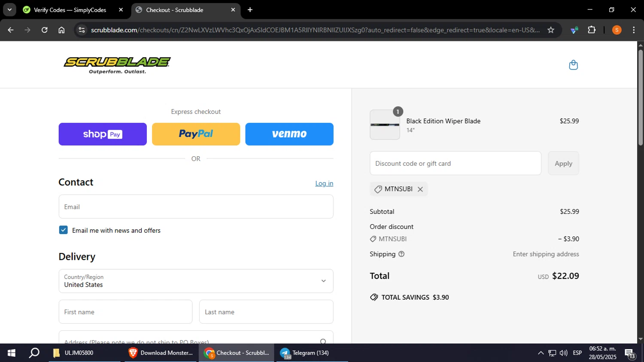
Task: Open Windows taskbar search
Action: 34,353
